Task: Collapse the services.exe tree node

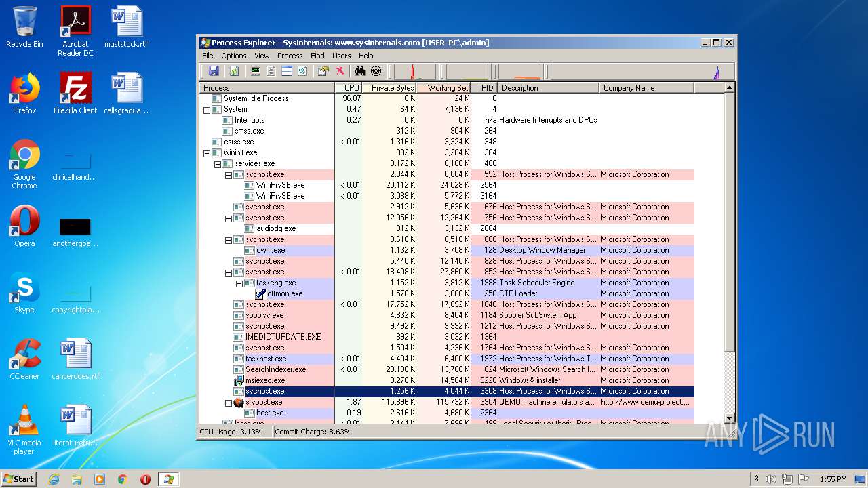Action: (218, 163)
